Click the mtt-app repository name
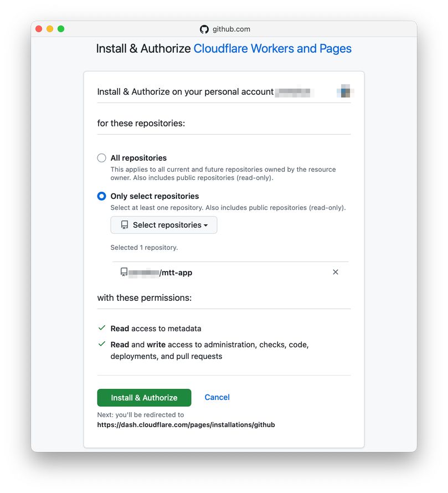The width and height of the screenshot is (448, 493). coord(177,273)
